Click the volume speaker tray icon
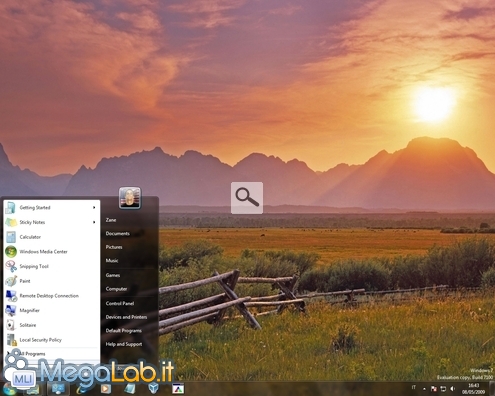 point(453,389)
